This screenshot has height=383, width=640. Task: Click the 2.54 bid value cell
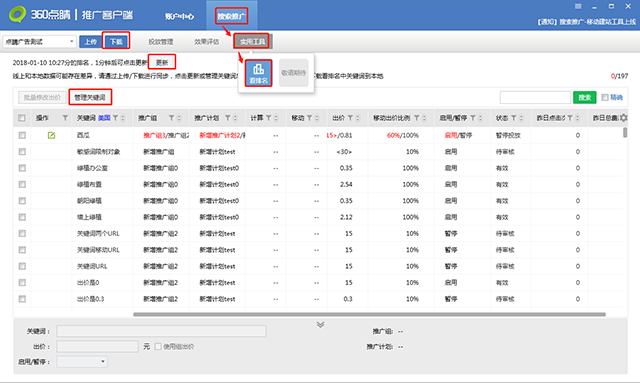(346, 185)
